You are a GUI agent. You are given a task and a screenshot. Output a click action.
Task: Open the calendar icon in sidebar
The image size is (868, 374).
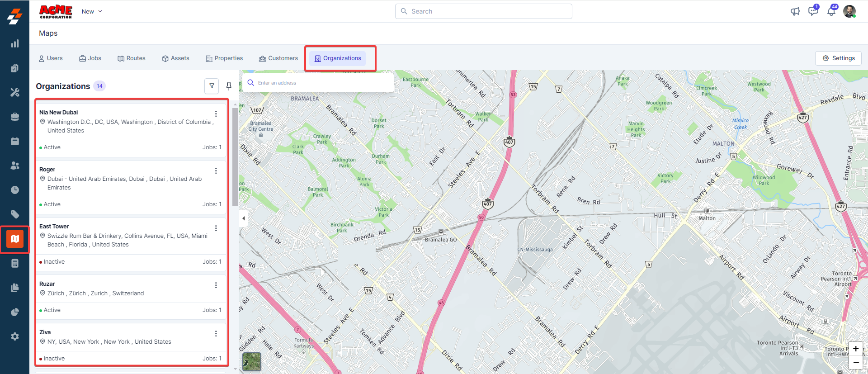coord(15,141)
